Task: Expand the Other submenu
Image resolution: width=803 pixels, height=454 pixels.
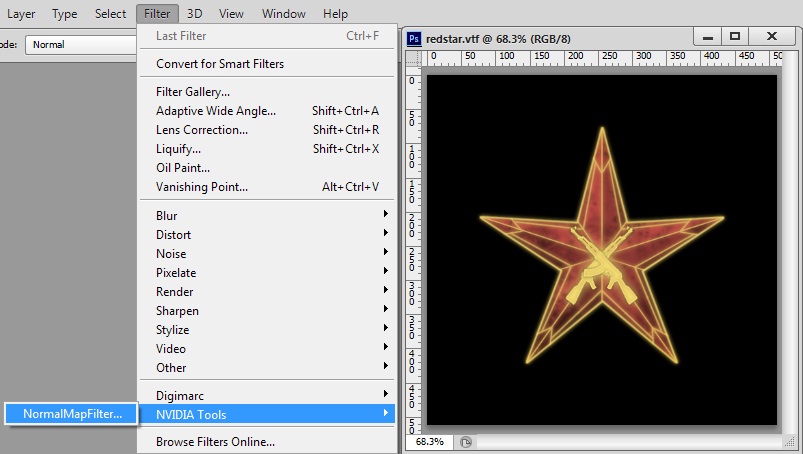Action: pos(267,367)
